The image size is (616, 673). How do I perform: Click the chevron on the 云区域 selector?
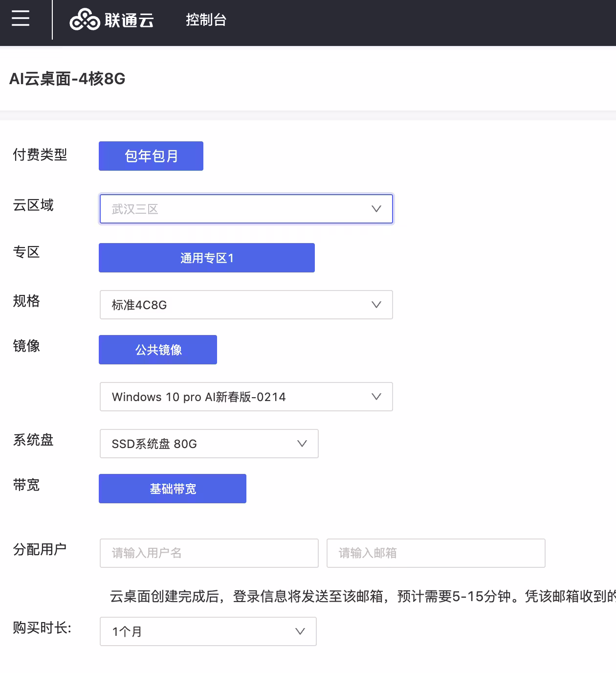click(x=376, y=208)
